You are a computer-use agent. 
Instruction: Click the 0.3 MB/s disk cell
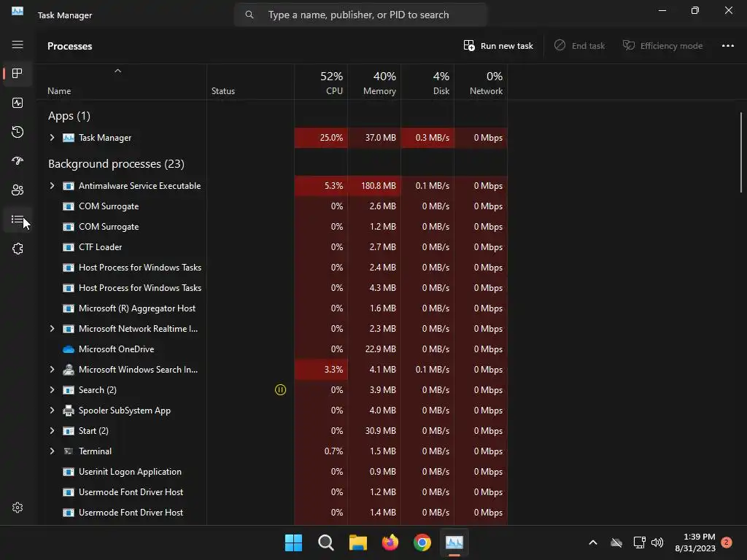(x=427, y=138)
